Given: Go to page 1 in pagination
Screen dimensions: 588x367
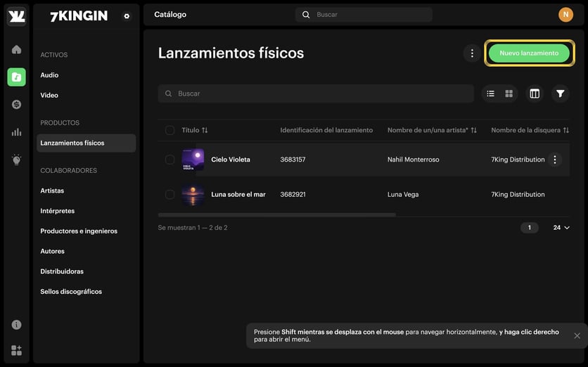Looking at the screenshot, I should [x=529, y=228].
